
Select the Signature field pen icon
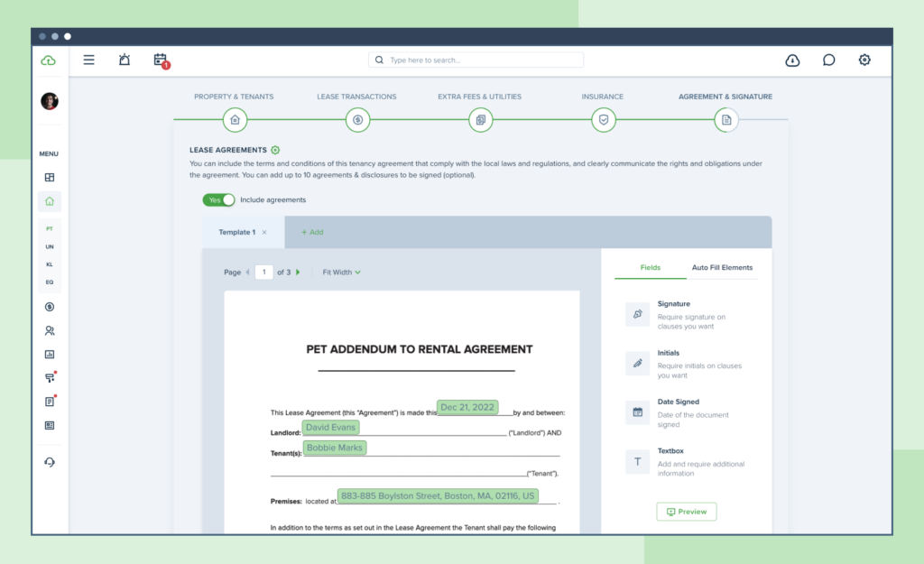638,314
